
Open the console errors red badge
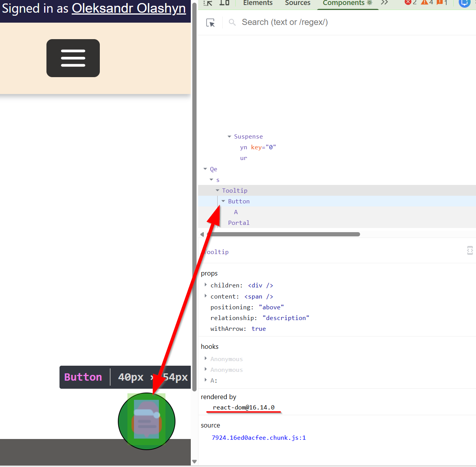point(409,2)
